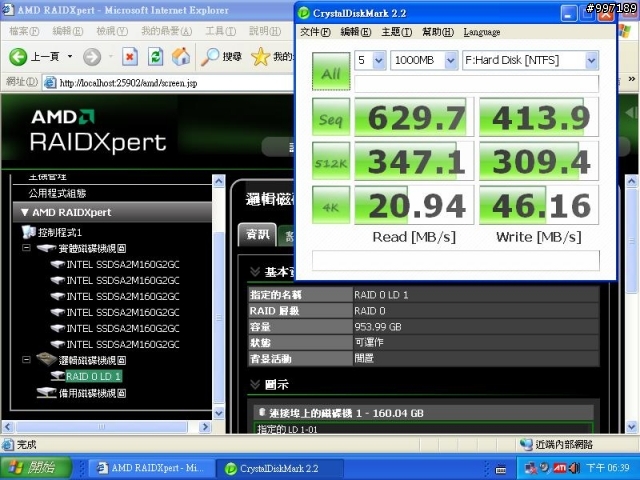Stop page loading with red X icon

129,57
